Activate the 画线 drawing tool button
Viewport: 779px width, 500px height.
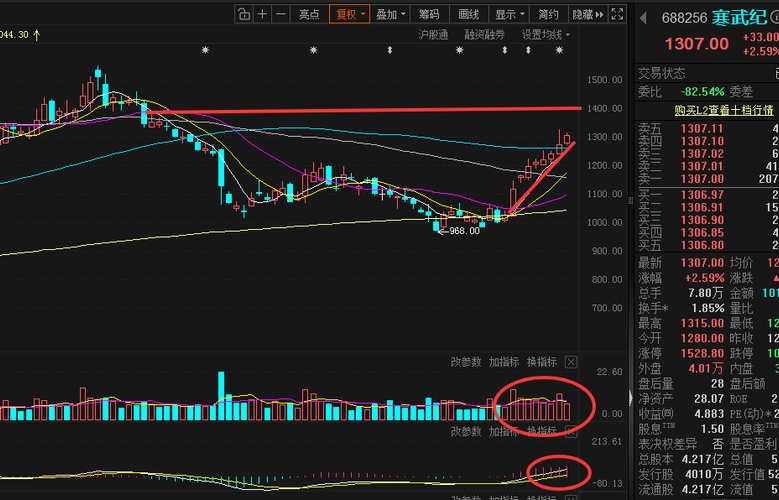point(468,14)
